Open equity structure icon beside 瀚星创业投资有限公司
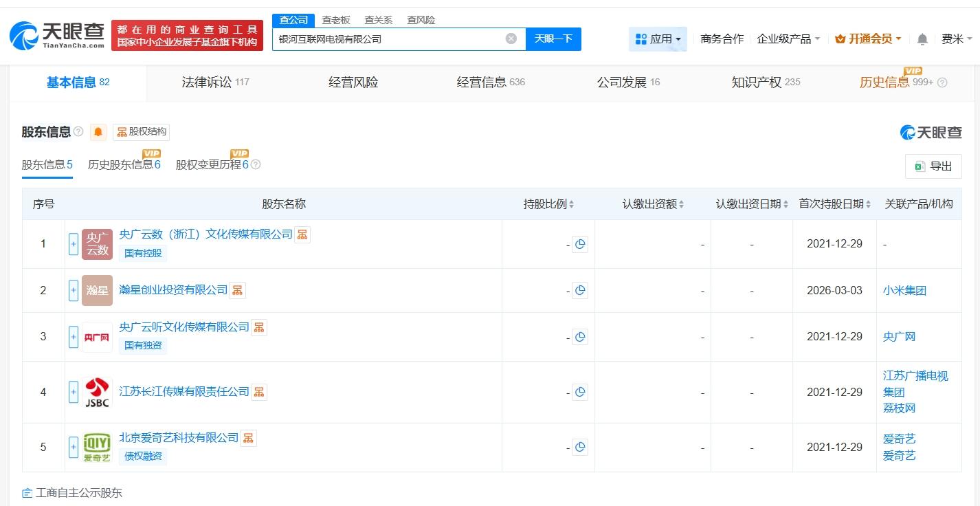This screenshot has width=980, height=506. (237, 290)
